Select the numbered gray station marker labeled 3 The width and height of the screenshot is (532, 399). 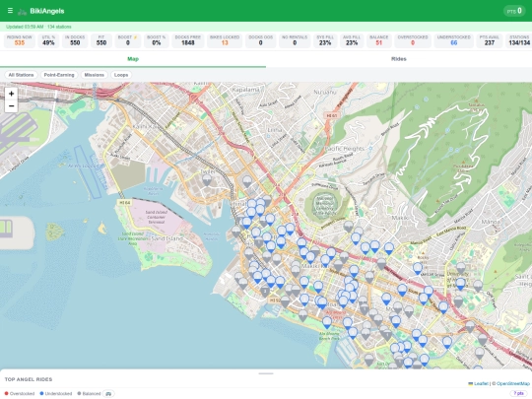265,292
